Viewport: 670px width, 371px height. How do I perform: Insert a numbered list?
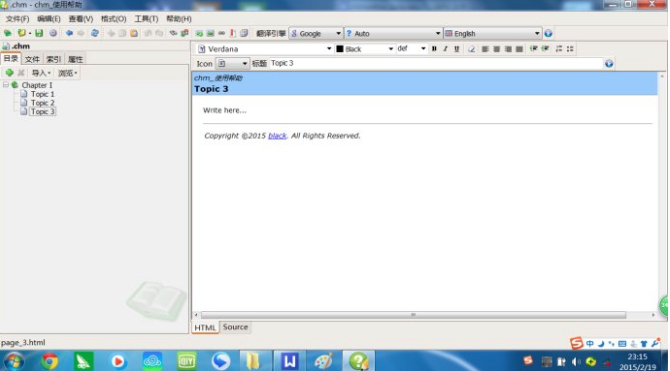[x=558, y=49]
